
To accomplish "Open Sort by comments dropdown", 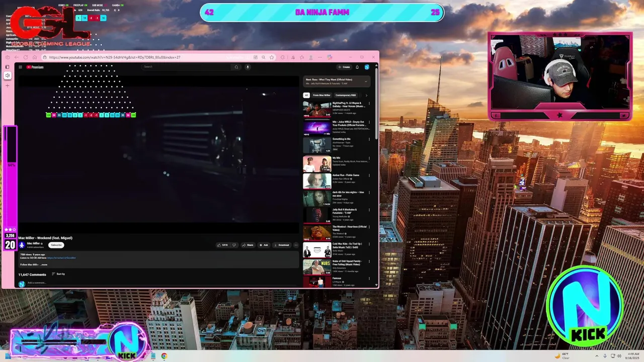I will tap(58, 274).
